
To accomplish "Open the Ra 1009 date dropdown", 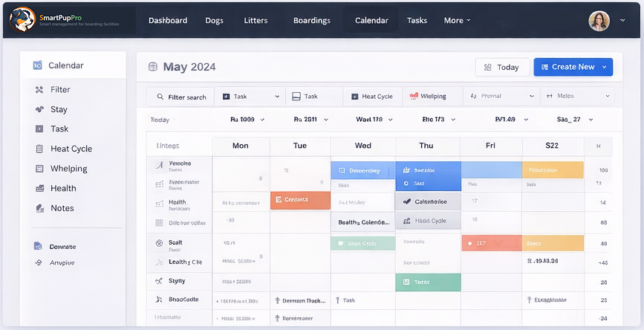I will tap(247, 120).
